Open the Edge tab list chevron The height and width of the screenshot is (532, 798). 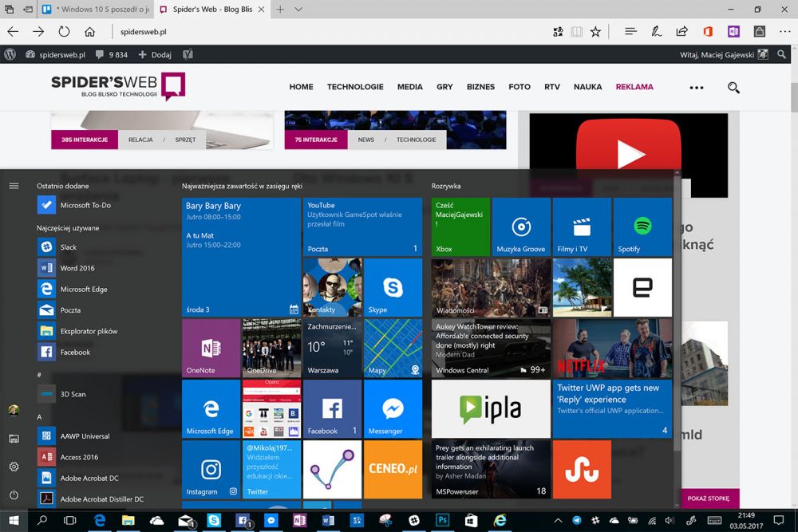(298, 9)
